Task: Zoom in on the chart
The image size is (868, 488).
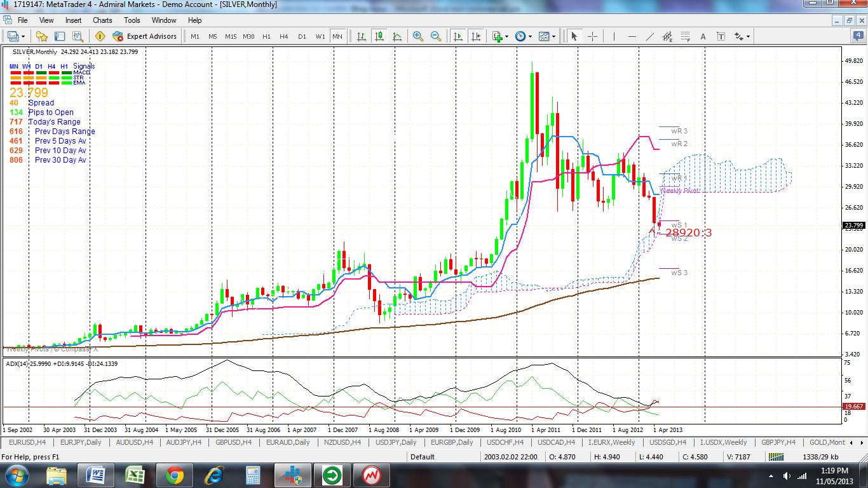Action: pyautogui.click(x=418, y=36)
